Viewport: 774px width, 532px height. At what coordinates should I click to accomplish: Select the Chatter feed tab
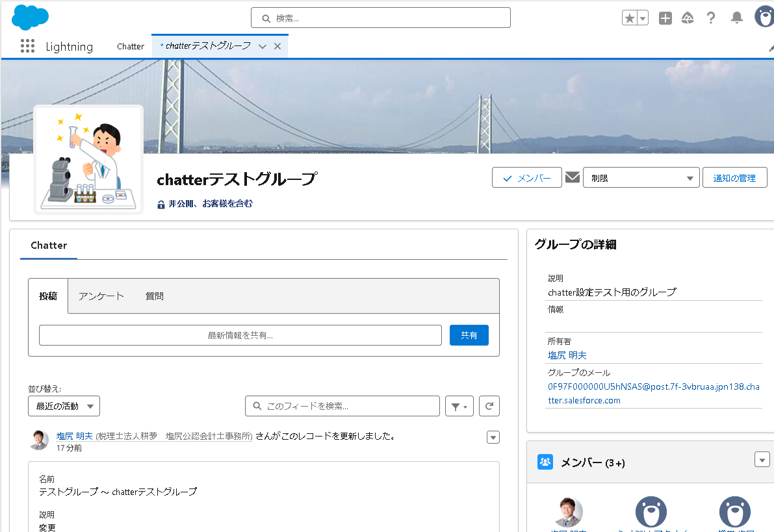click(x=49, y=246)
